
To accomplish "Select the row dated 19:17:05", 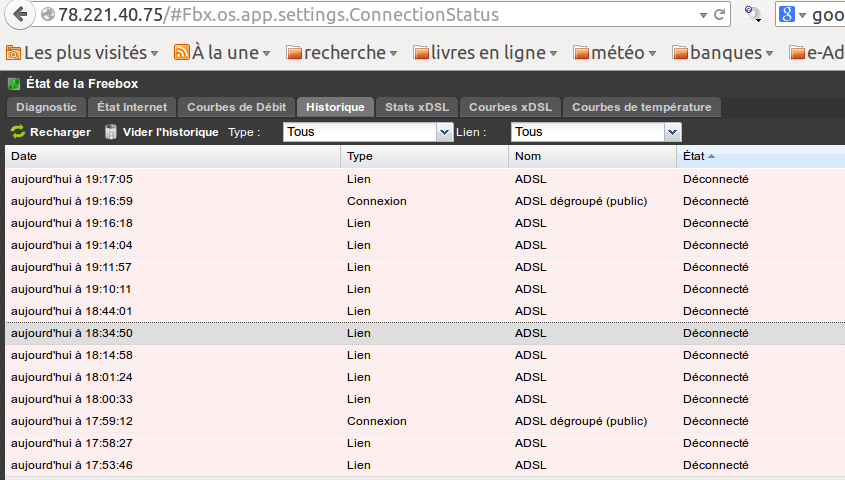I will point(425,179).
